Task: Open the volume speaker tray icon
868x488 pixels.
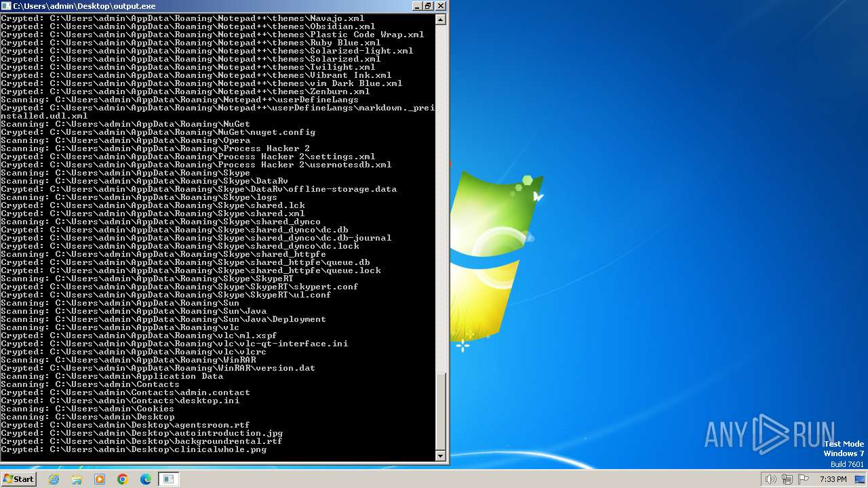Action: pyautogui.click(x=770, y=479)
